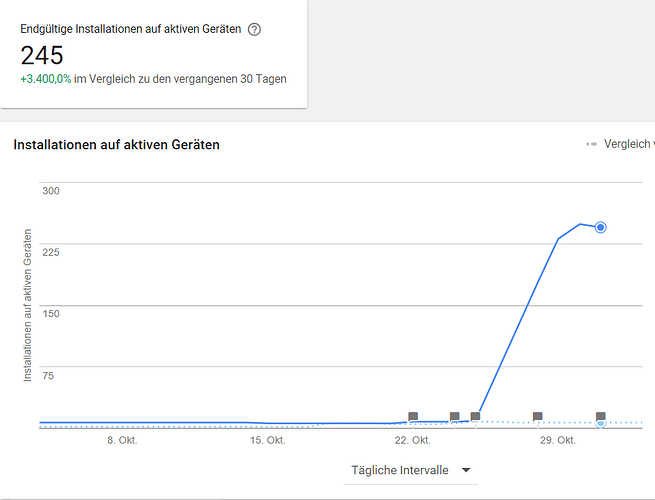Click second event marker flag after 22. Okt.
Image resolution: width=655 pixels, height=500 pixels.
tap(455, 416)
